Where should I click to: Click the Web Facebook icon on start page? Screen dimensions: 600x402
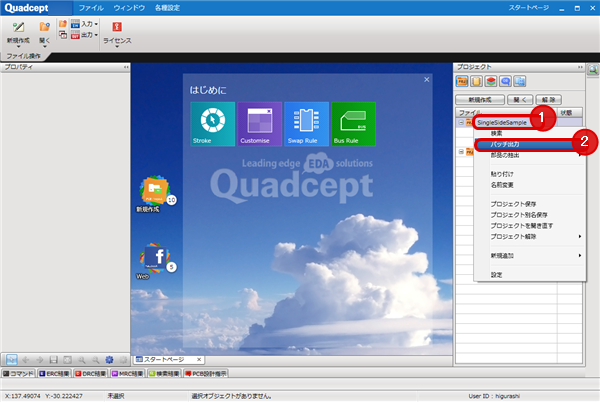156,257
